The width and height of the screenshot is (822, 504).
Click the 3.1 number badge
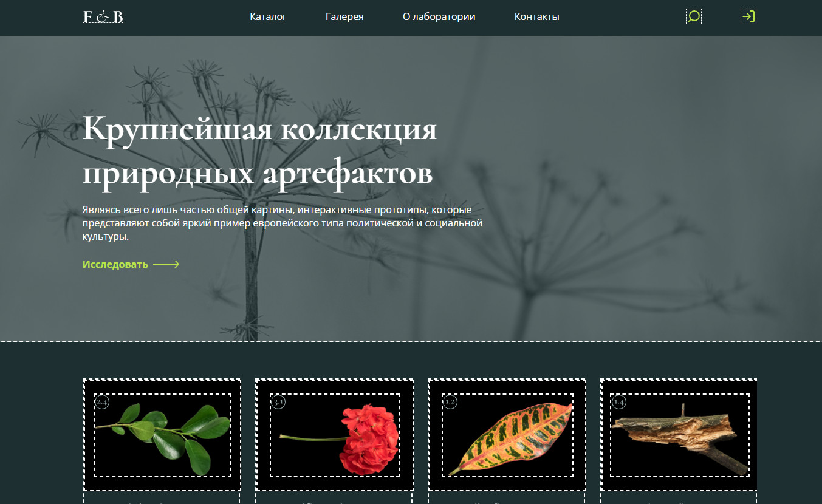(278, 402)
